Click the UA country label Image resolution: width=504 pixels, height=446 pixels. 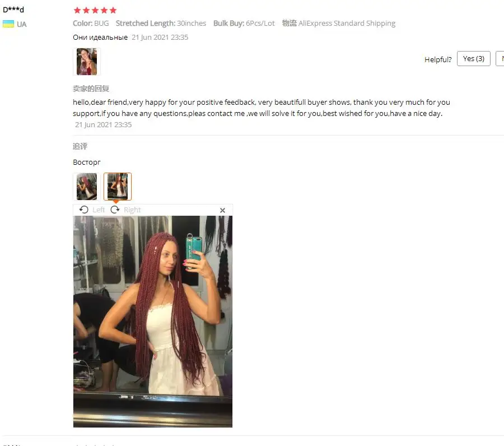21,25
